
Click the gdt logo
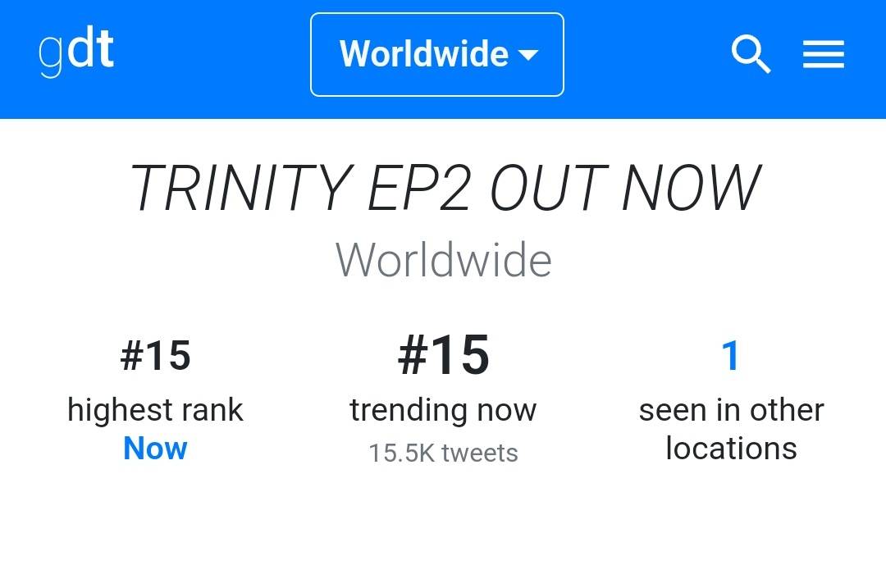tap(76, 52)
